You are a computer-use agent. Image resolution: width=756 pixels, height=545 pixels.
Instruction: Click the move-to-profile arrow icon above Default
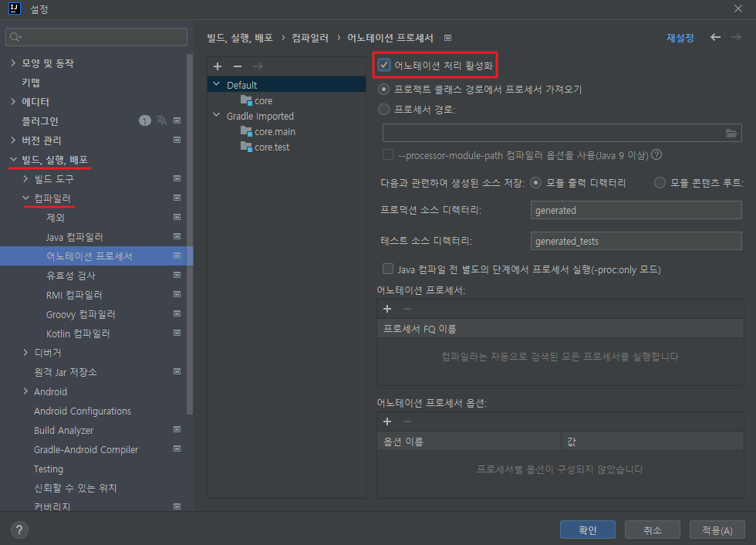[x=258, y=66]
